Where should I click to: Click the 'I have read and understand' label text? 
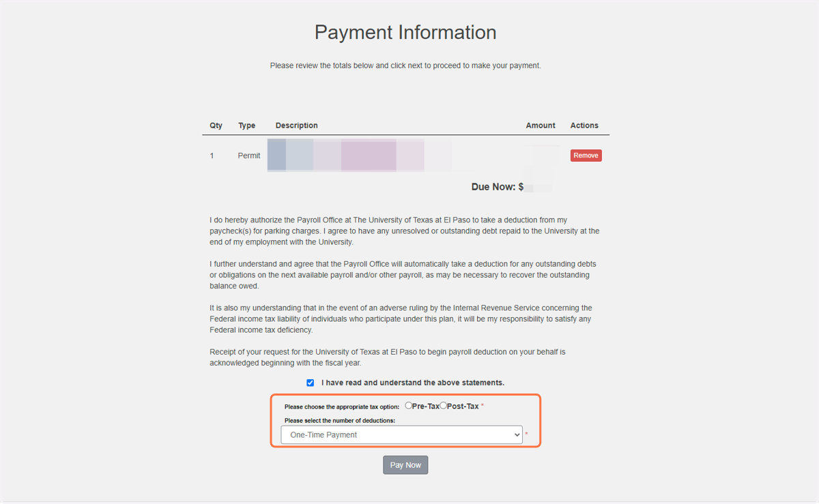(413, 383)
